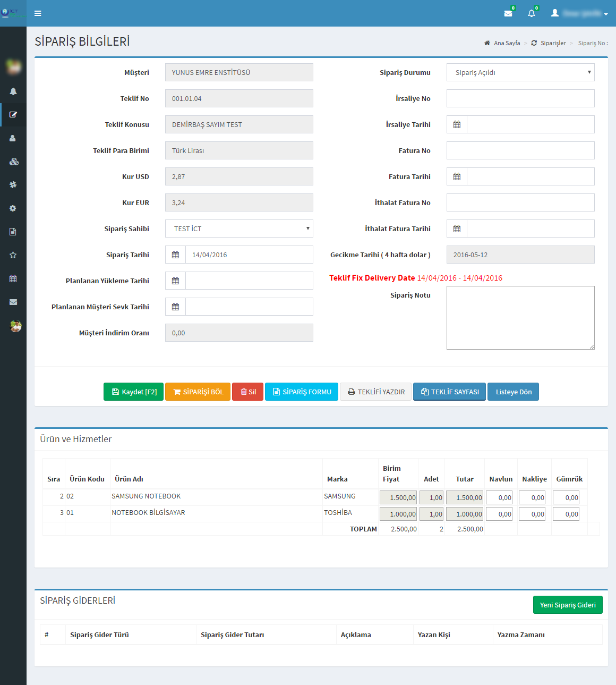Open messages envelope in top bar

point(508,13)
